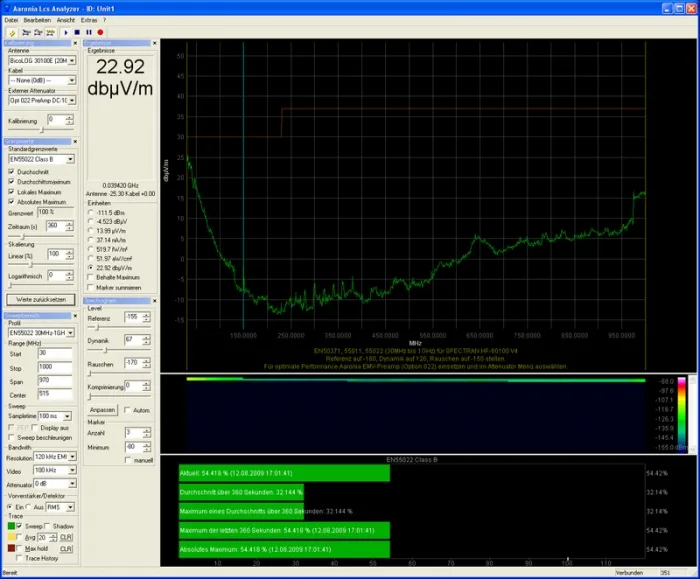The height and width of the screenshot is (579, 700).
Task: Click the red record icon
Action: pos(101,32)
